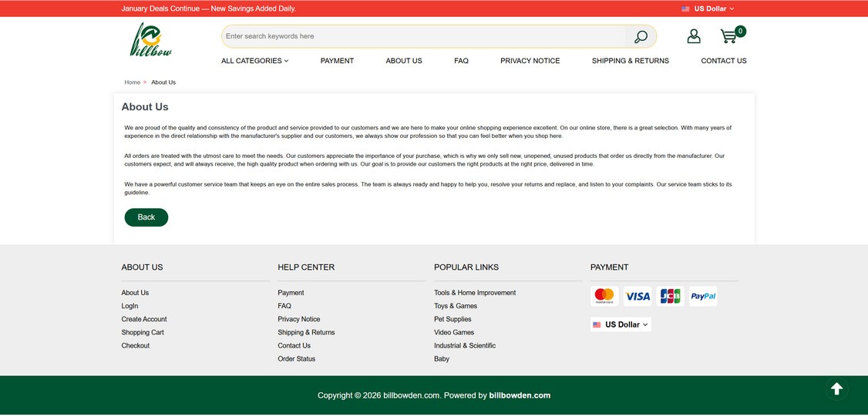Click the About Us page heading
The height and width of the screenshot is (420, 868).
pos(144,107)
